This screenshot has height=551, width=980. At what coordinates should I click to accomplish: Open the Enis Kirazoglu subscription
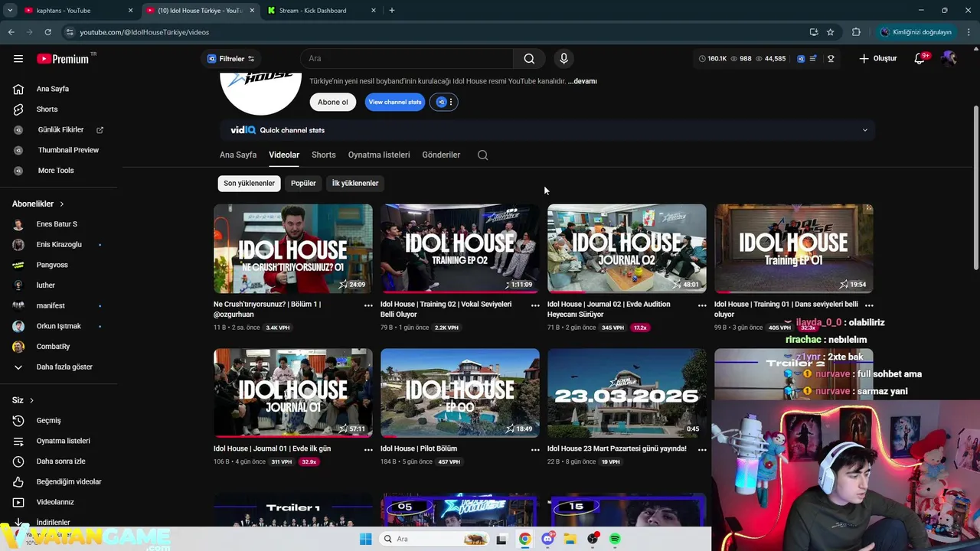point(60,244)
